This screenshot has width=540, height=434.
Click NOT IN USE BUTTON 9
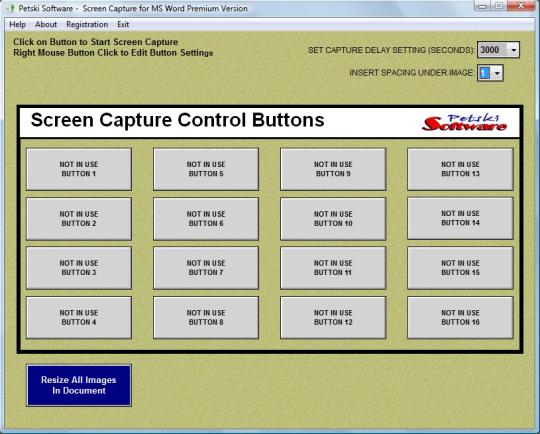[333, 169]
